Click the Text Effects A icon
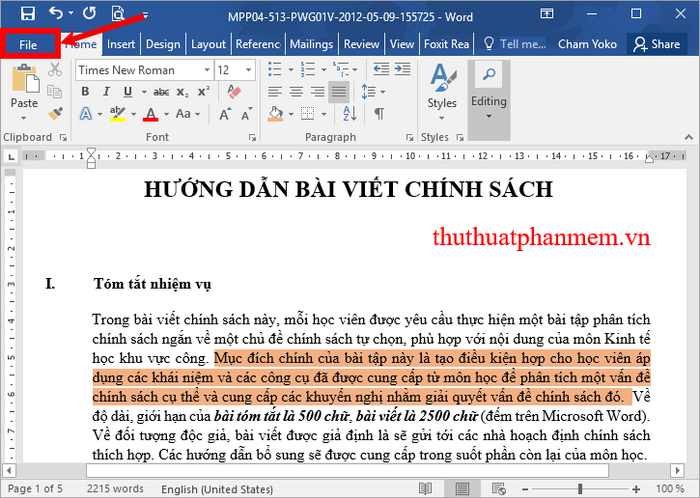The image size is (700, 498). (x=86, y=114)
